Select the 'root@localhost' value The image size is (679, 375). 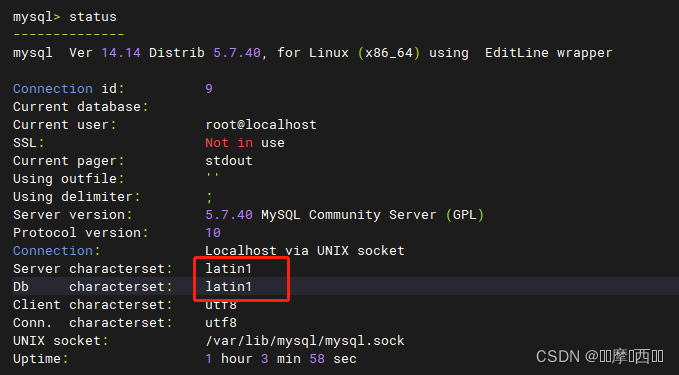261,125
